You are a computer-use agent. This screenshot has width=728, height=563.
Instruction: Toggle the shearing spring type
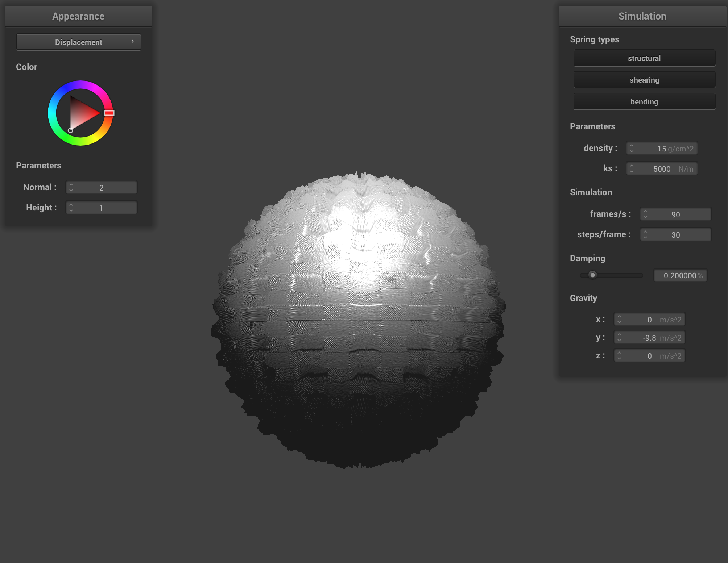pos(644,80)
